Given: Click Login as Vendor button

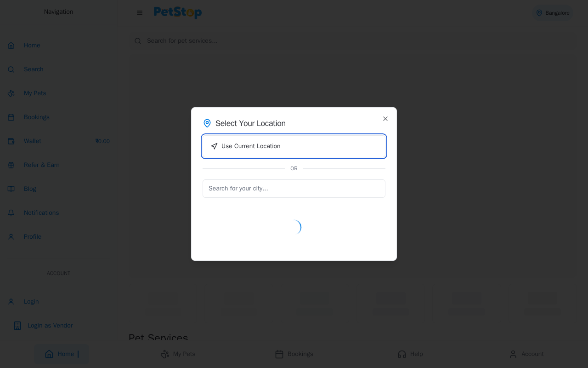Looking at the screenshot, I should click(x=50, y=326).
